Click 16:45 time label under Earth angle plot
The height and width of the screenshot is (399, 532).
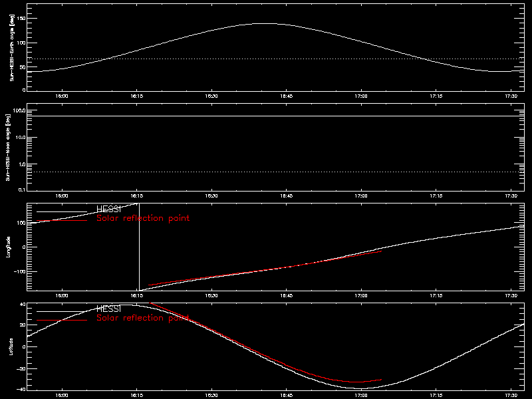click(x=287, y=96)
